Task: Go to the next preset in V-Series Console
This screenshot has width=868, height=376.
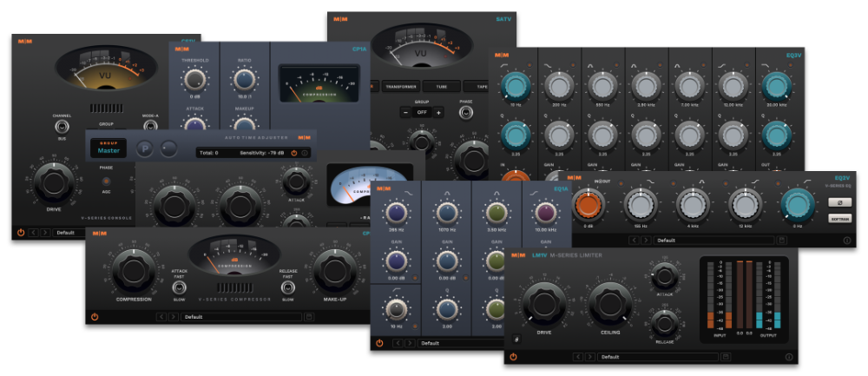Action: coord(45,233)
